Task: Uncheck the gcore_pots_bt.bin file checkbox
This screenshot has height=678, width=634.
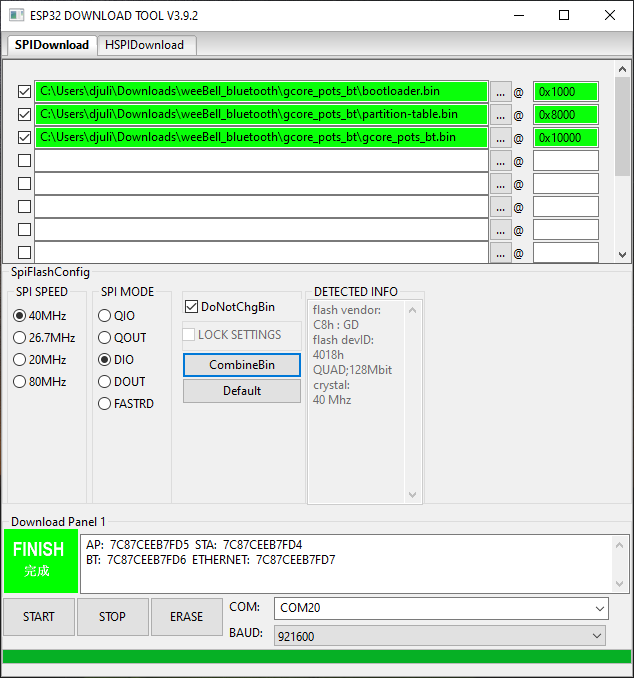Action: coord(25,138)
